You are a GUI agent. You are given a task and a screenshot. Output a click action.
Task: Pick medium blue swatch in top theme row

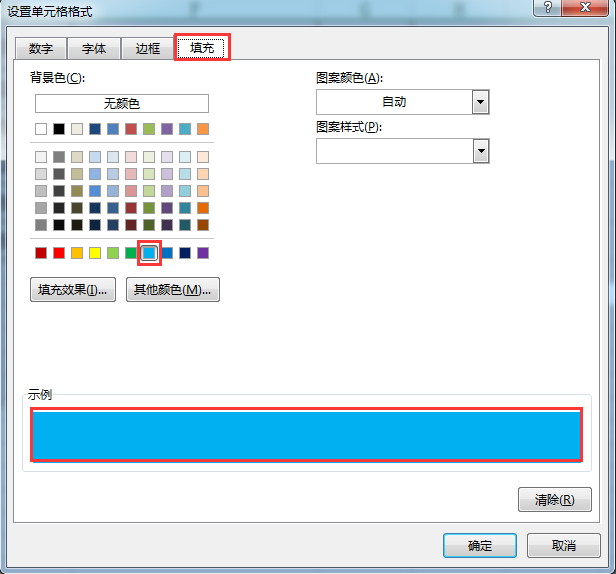113,129
